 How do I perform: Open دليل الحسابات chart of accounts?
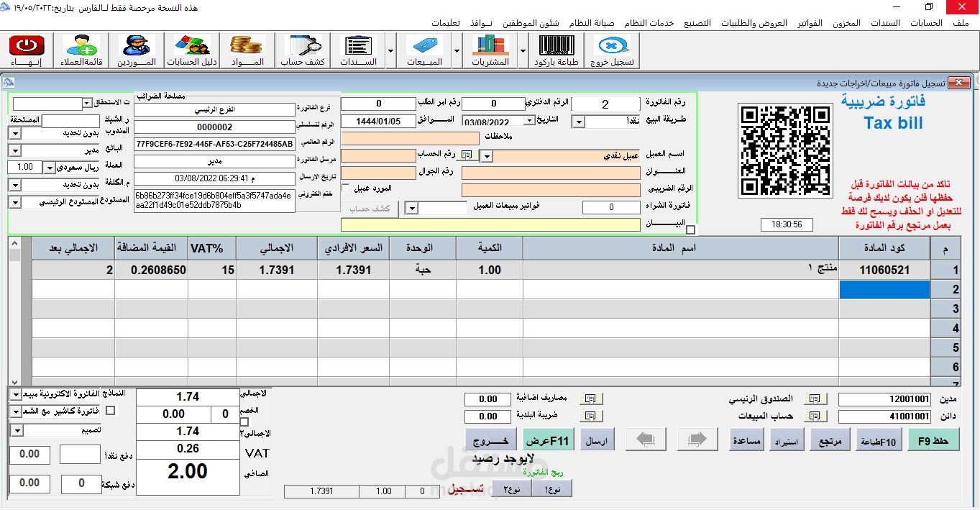pos(192,47)
